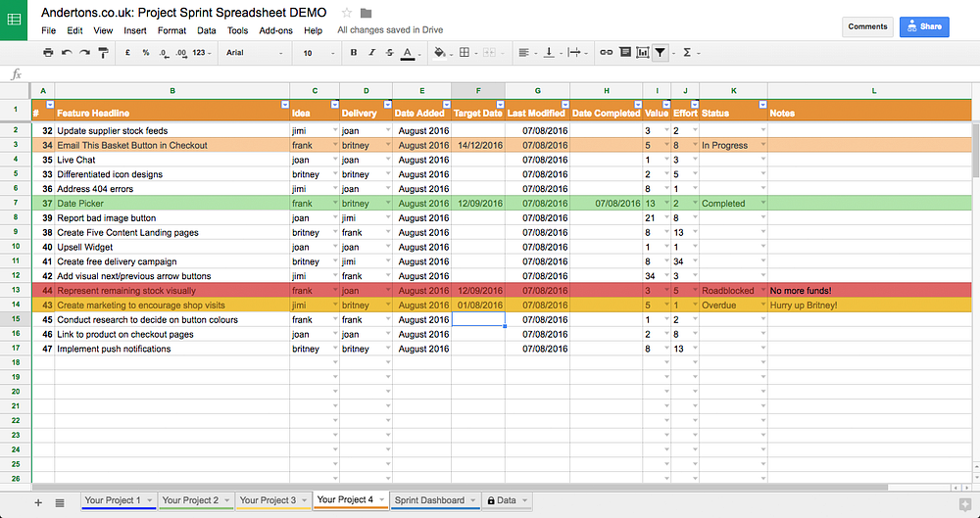Select column B header
Viewport: 980px width, 518px height.
(x=171, y=91)
